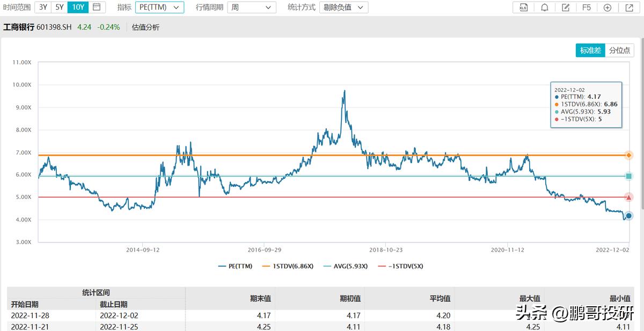Toggle AVG(5.93X) legend entry
Screen dimensions: 644x331
347,266
